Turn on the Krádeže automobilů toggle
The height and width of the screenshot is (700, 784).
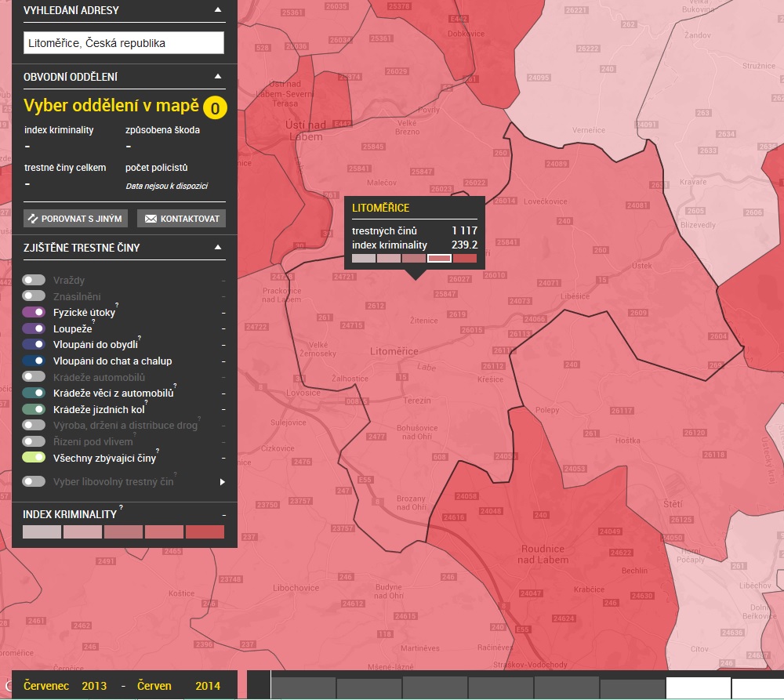pyautogui.click(x=34, y=377)
